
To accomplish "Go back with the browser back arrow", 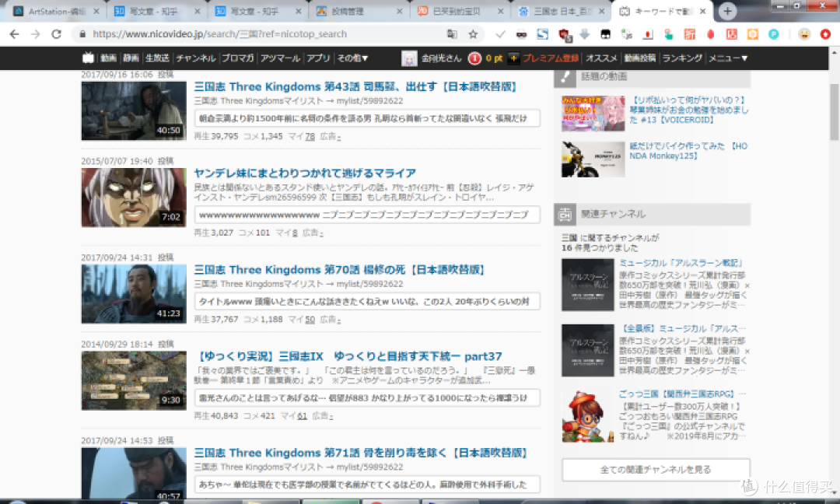I will coord(15,33).
